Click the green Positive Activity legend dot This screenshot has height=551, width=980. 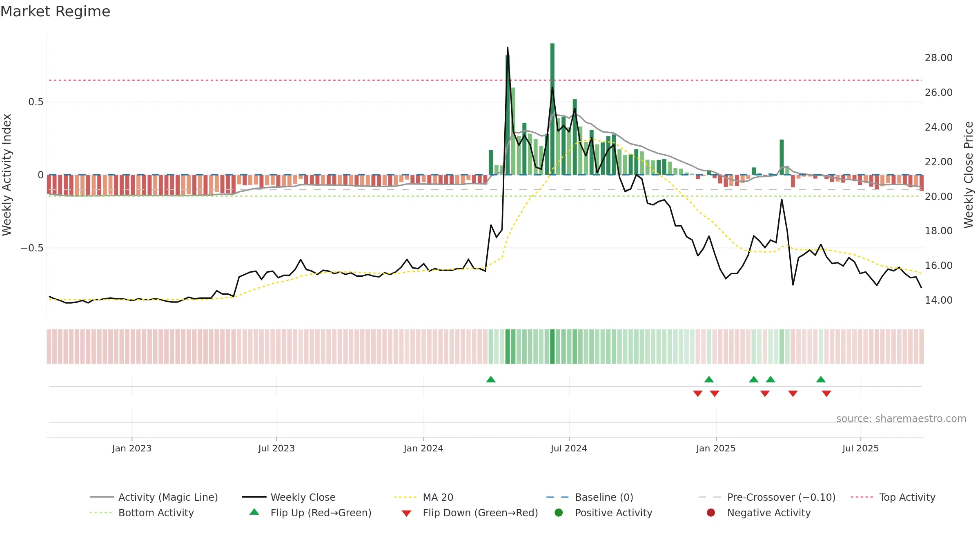click(x=559, y=513)
